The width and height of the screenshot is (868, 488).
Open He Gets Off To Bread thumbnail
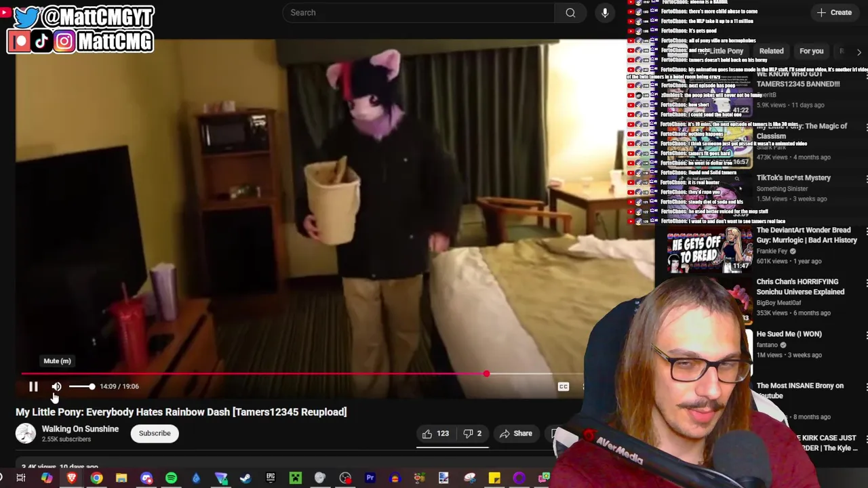(709, 251)
